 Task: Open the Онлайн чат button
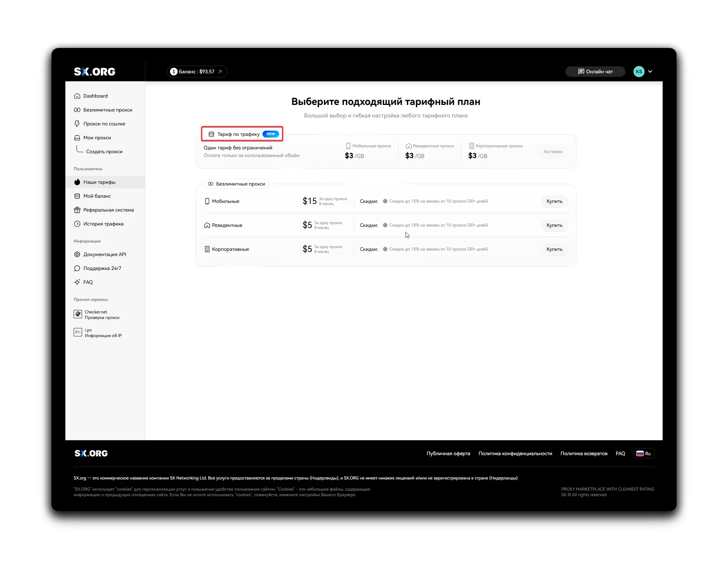tap(595, 72)
